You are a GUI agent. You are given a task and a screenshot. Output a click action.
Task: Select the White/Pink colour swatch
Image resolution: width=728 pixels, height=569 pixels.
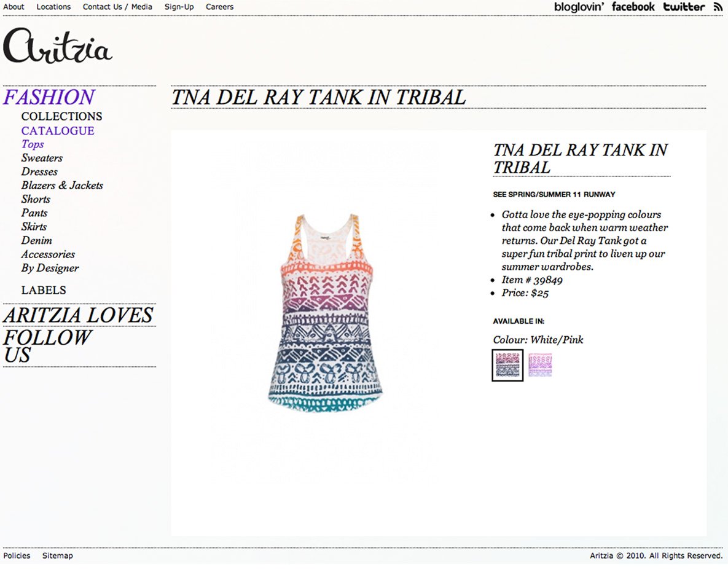(507, 365)
